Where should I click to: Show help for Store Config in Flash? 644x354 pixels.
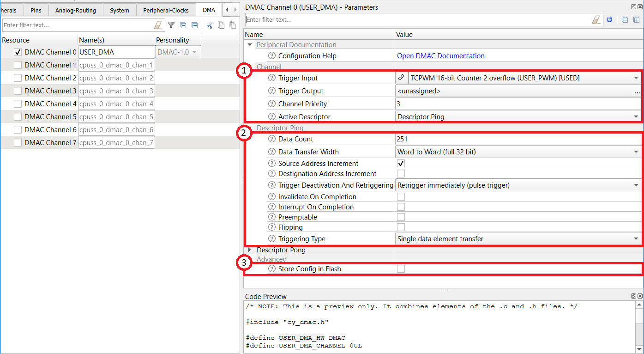click(272, 269)
